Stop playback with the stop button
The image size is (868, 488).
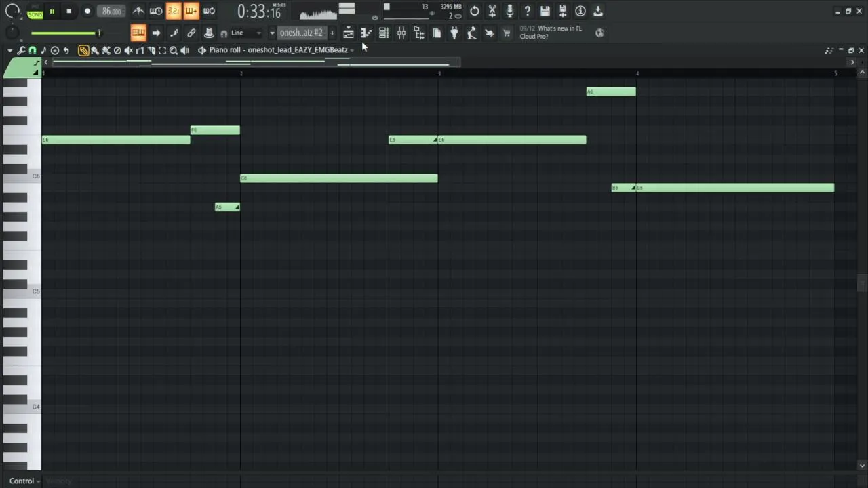point(68,12)
